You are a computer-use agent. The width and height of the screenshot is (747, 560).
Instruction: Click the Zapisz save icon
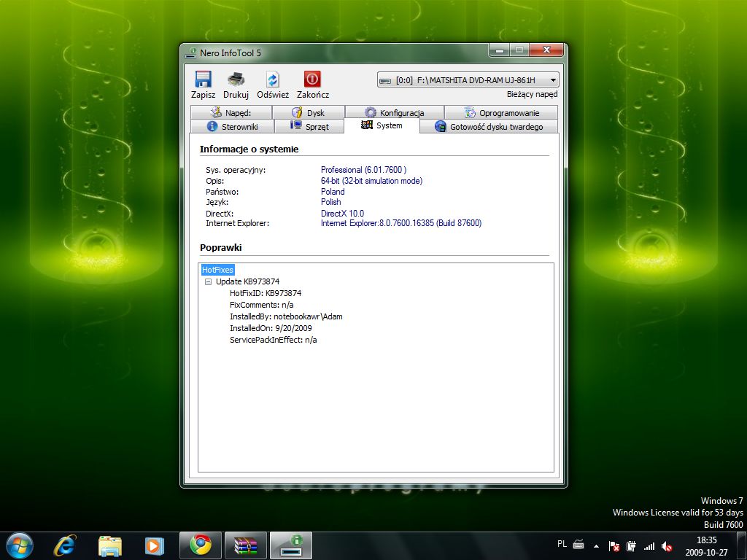[203, 79]
